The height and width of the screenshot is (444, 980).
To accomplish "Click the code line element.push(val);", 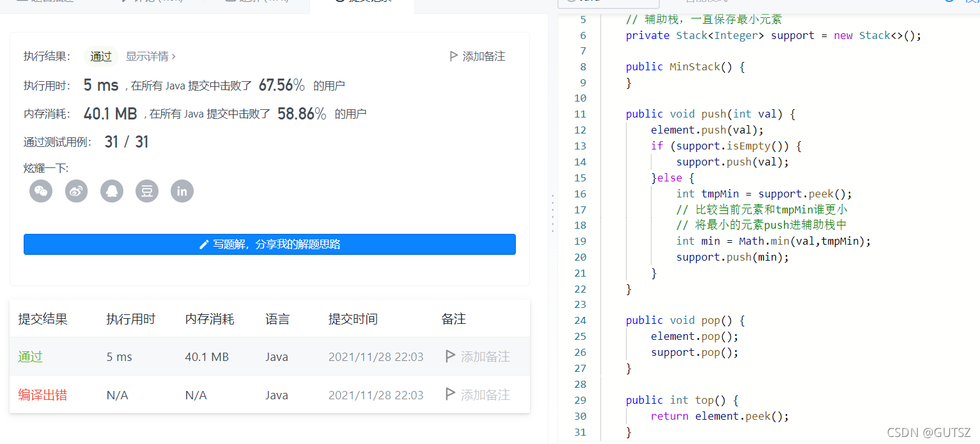I will (708, 130).
